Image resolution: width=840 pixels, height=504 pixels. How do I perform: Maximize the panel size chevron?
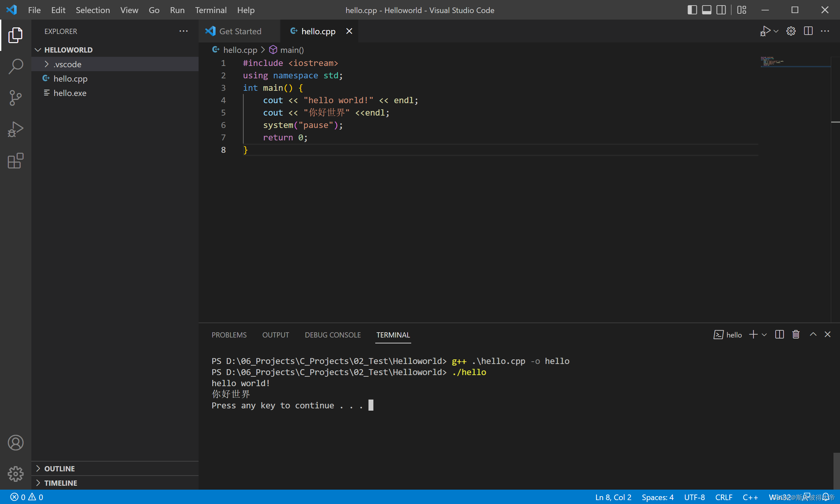click(x=813, y=335)
